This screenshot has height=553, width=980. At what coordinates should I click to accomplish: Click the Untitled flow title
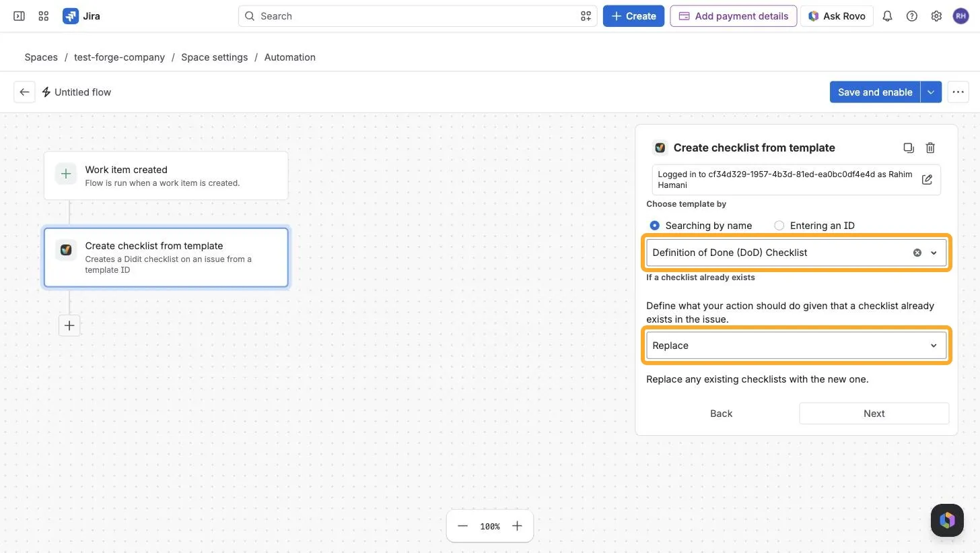[x=83, y=92]
